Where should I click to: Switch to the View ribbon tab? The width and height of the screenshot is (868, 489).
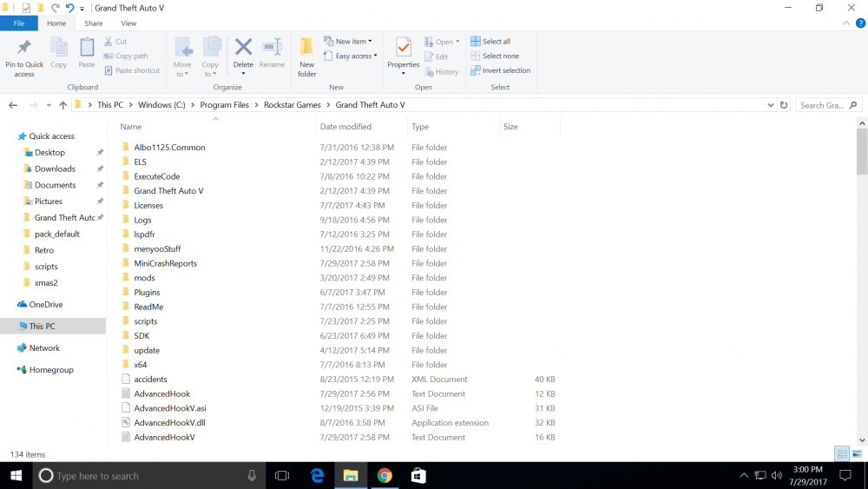point(128,23)
